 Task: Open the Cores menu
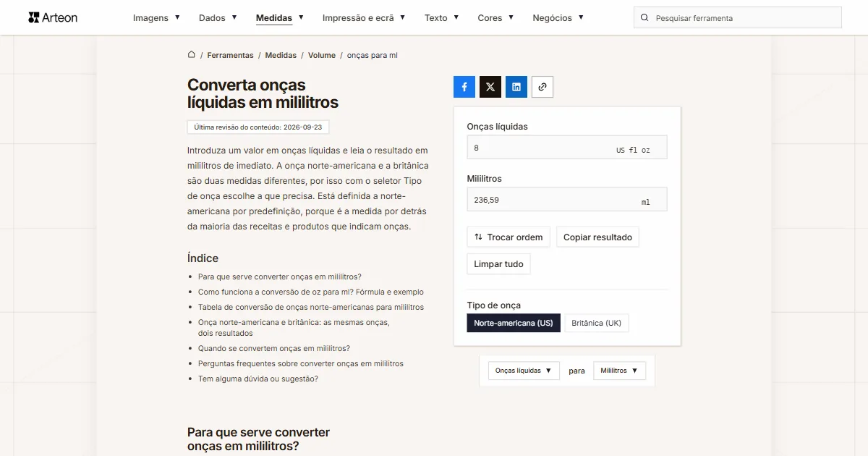tap(495, 18)
